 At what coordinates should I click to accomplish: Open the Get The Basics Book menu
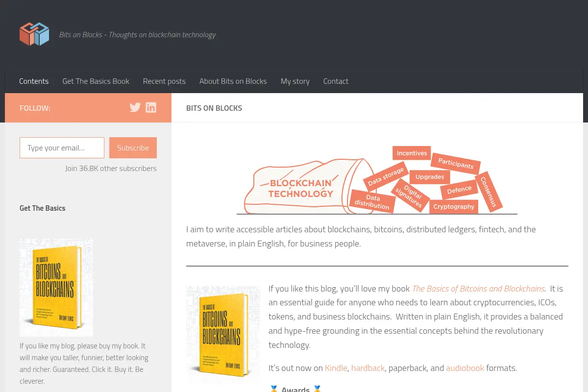pos(96,81)
